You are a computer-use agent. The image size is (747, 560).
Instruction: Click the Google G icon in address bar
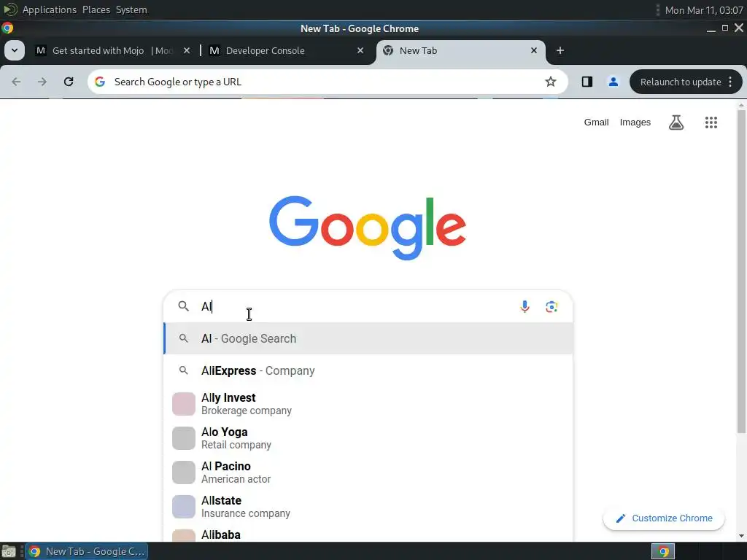click(x=99, y=82)
